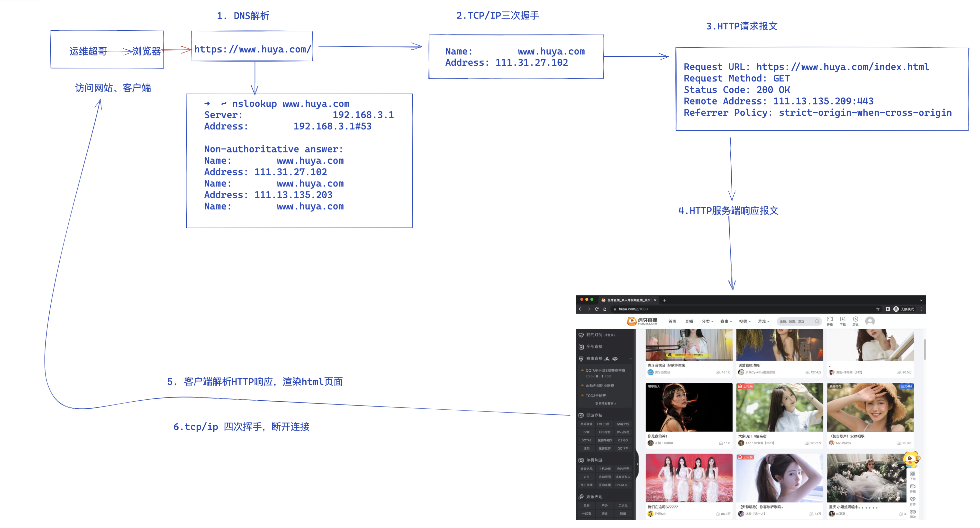Toggle the browser side panel icon
The width and height of the screenshot is (980, 528).
[888, 309]
